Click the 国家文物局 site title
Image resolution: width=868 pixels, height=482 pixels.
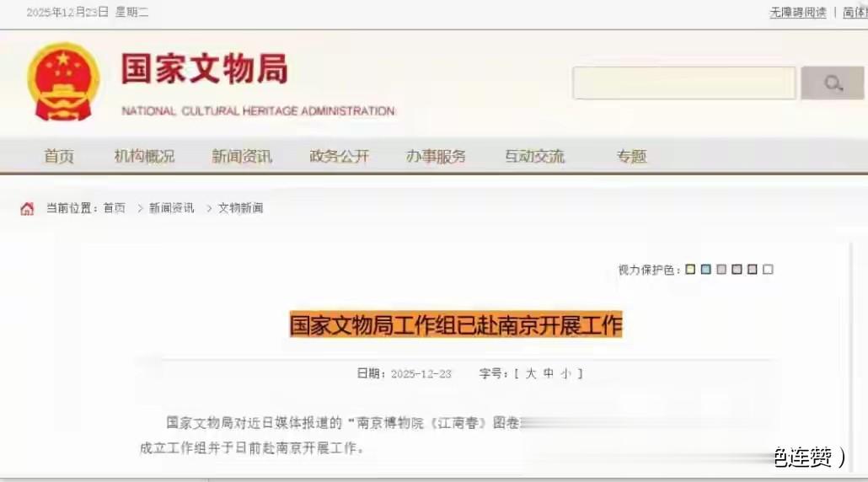205,69
